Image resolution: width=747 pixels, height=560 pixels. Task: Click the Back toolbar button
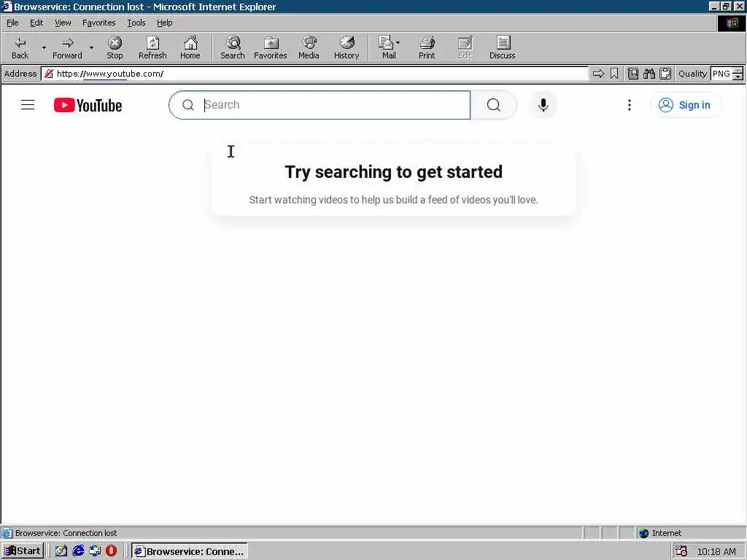click(x=20, y=47)
